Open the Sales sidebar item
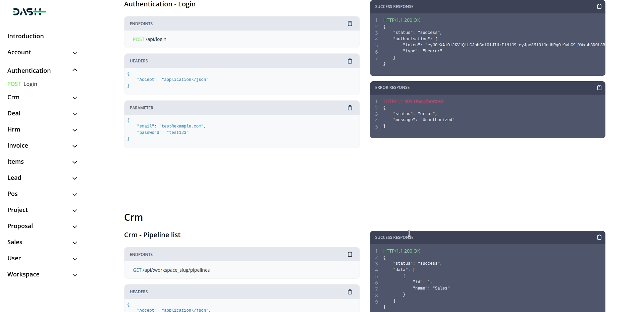The image size is (644, 312). [x=15, y=242]
